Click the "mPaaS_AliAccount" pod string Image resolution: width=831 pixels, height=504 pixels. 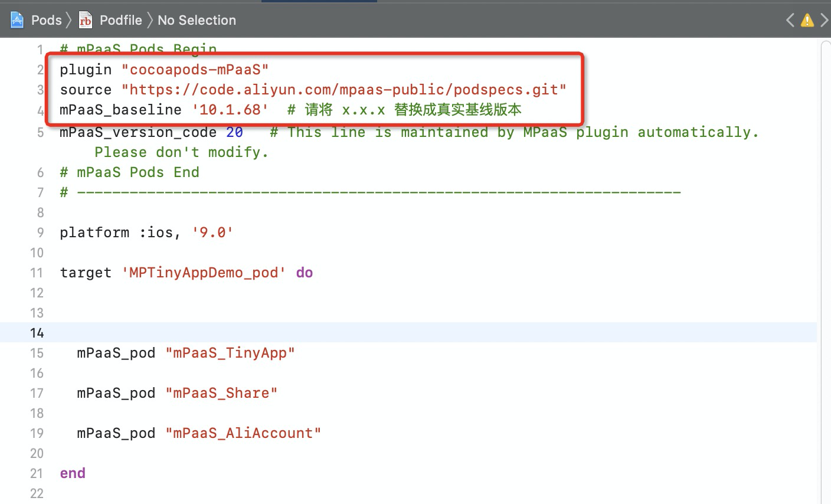[x=243, y=433]
